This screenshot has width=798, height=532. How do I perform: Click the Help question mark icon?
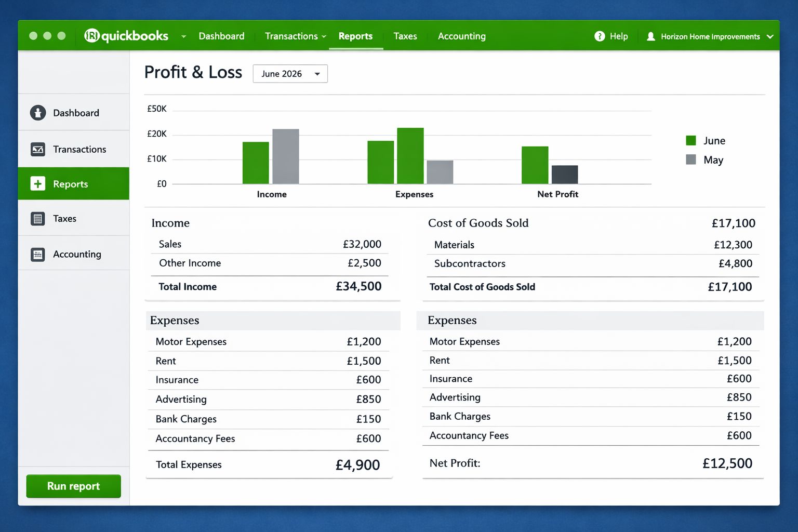coord(600,36)
